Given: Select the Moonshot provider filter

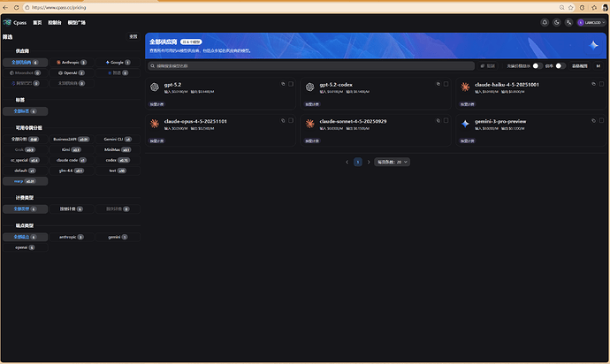Looking at the screenshot, I should (x=26, y=72).
